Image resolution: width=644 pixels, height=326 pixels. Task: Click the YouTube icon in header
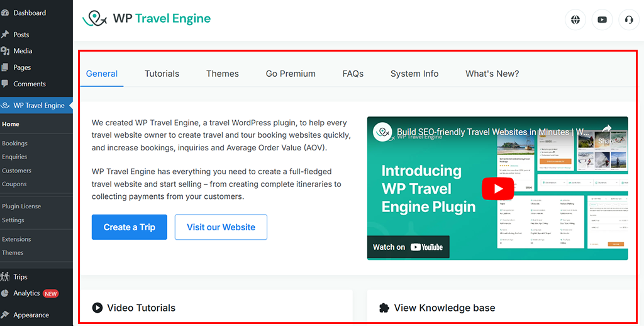[602, 20]
